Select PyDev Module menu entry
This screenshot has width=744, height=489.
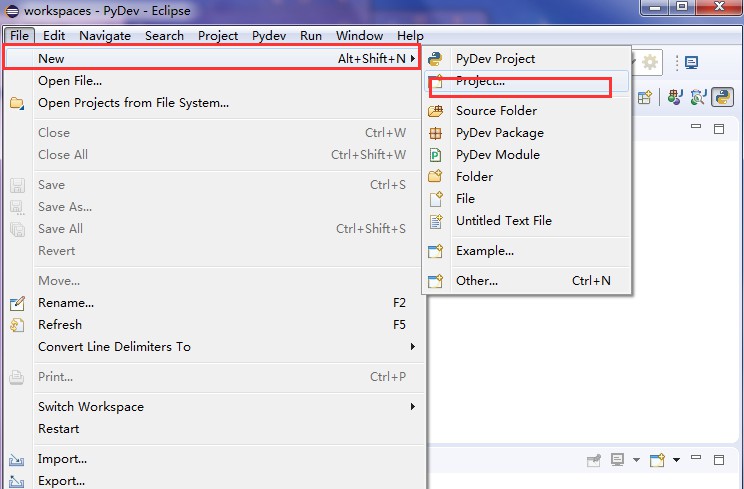click(x=528, y=155)
